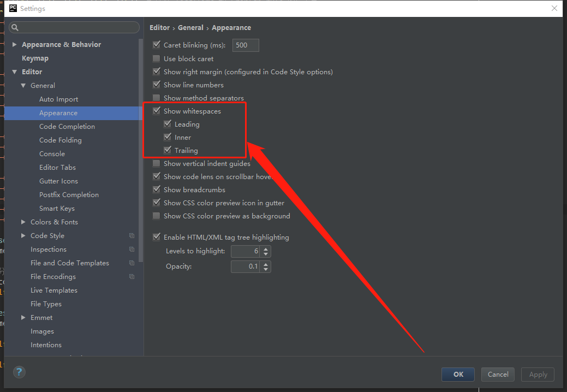The height and width of the screenshot is (392, 567).
Task: Collapse the General tree node
Action: (23, 86)
